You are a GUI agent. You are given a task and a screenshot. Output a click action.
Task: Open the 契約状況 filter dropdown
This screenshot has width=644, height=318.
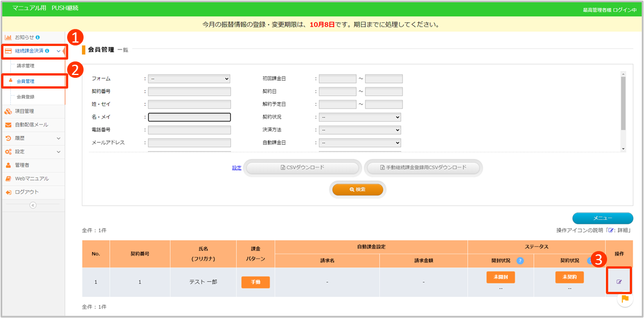(x=360, y=117)
